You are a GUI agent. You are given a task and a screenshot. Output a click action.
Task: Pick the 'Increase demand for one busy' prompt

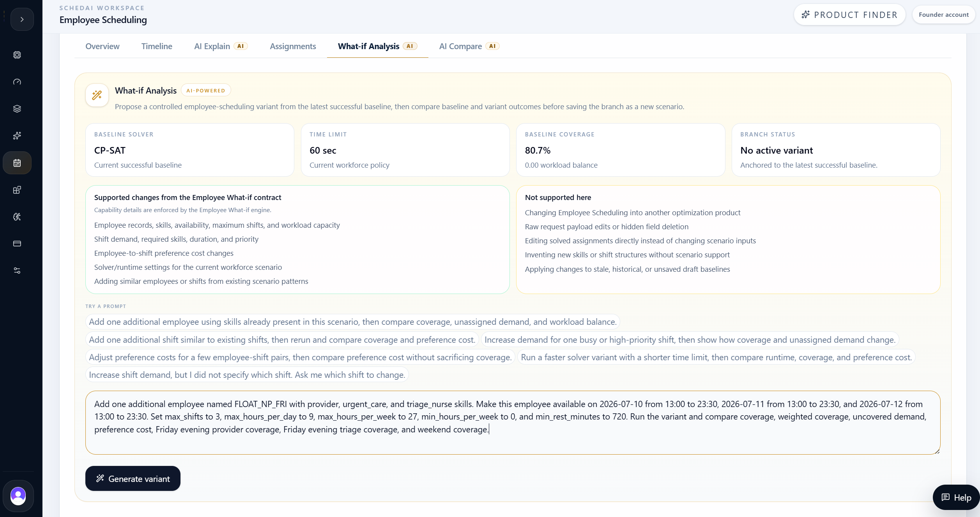click(x=690, y=340)
